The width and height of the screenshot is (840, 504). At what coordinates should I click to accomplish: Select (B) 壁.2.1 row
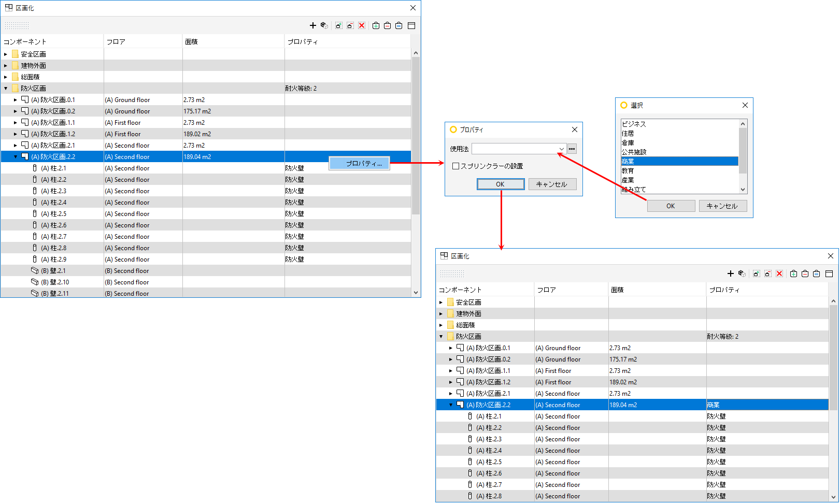[206, 270]
